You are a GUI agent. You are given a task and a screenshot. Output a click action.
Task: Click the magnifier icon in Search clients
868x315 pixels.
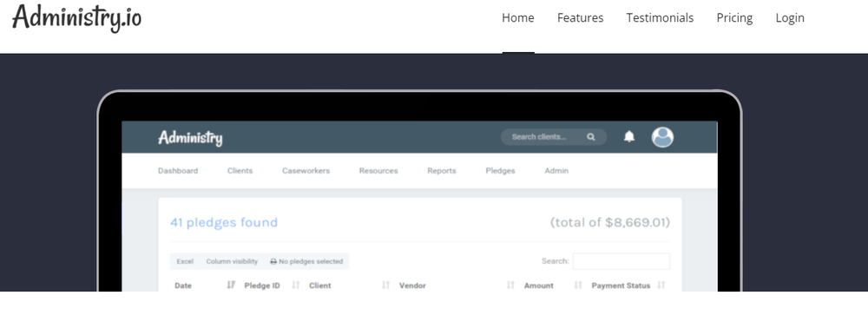pos(591,137)
